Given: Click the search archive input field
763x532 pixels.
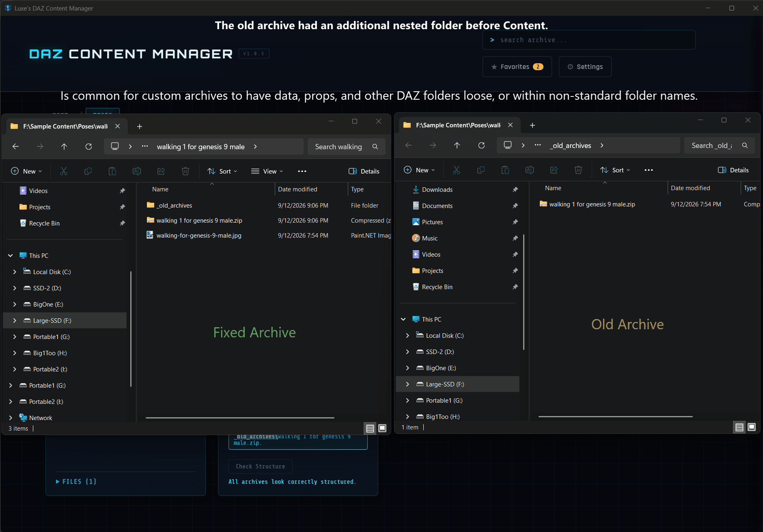Looking at the screenshot, I should (x=589, y=40).
